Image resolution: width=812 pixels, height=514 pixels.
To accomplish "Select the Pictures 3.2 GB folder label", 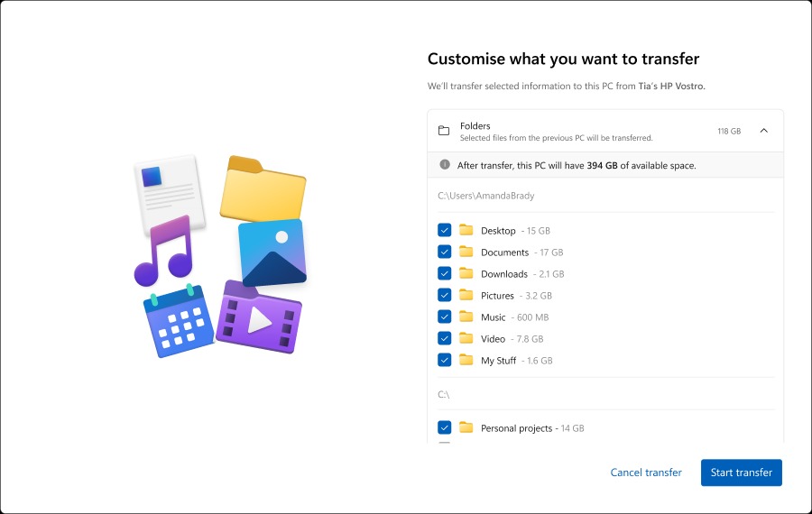I will [516, 296].
